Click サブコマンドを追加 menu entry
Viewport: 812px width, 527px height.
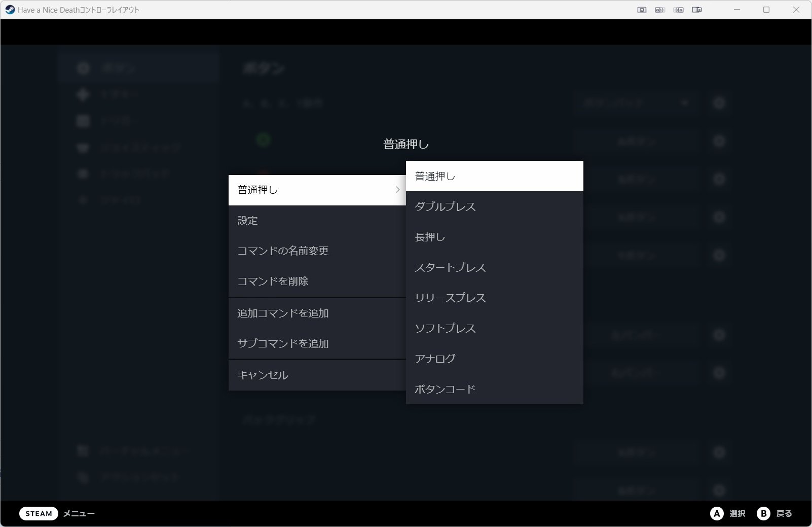(317, 344)
